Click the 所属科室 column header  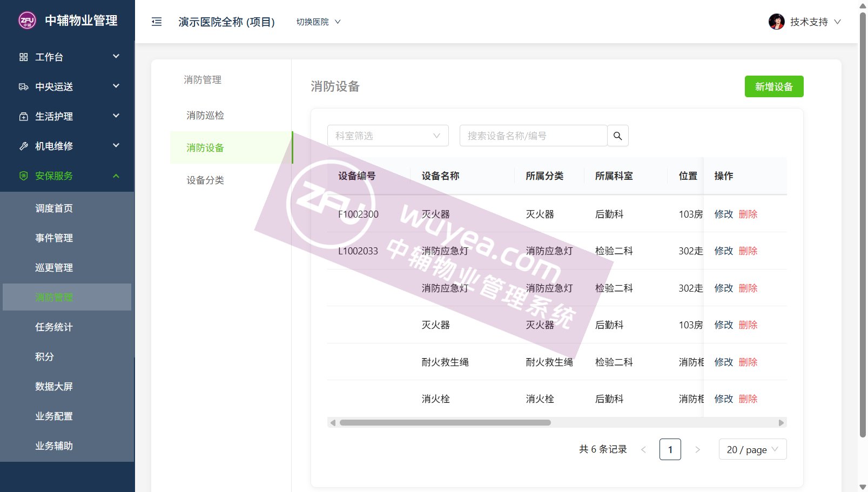point(614,176)
